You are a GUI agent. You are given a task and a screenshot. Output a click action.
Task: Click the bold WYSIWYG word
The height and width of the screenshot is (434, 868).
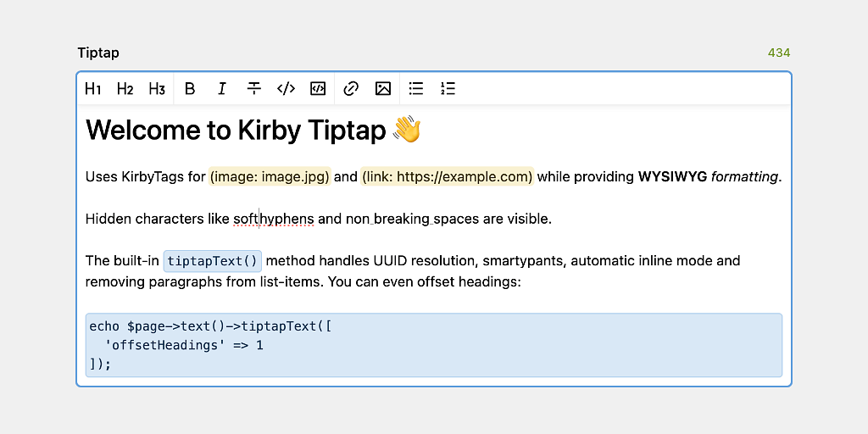672,176
